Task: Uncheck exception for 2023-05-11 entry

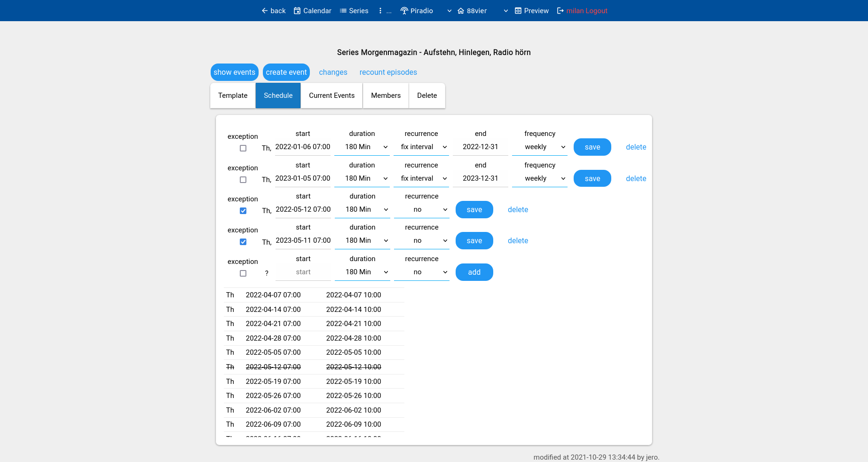Action: (x=243, y=242)
